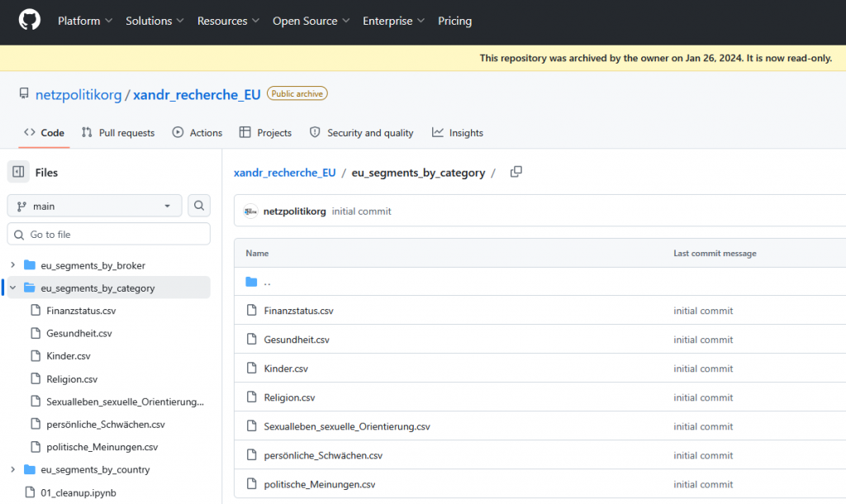Open Finanzstatus.csv in the file table
The height and width of the screenshot is (504, 846).
click(x=298, y=311)
